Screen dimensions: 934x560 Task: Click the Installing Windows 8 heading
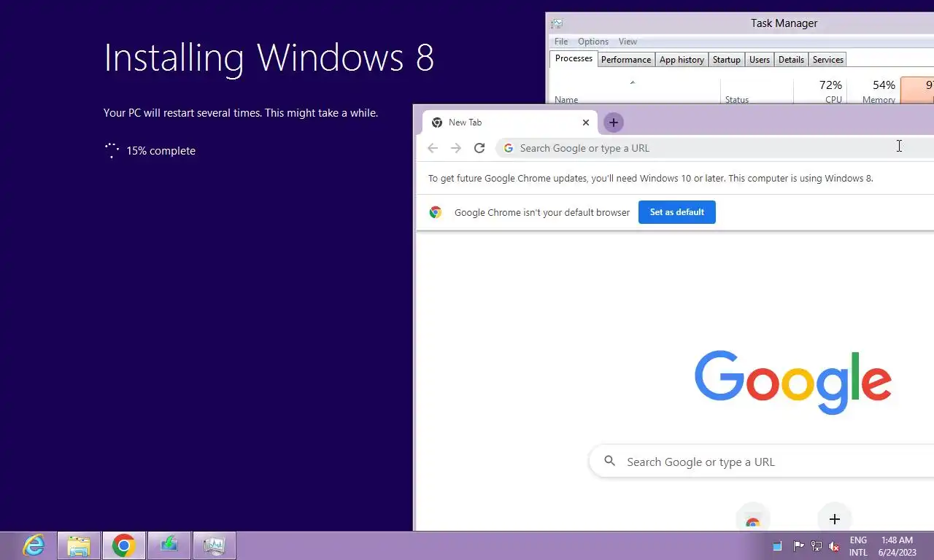pos(269,58)
